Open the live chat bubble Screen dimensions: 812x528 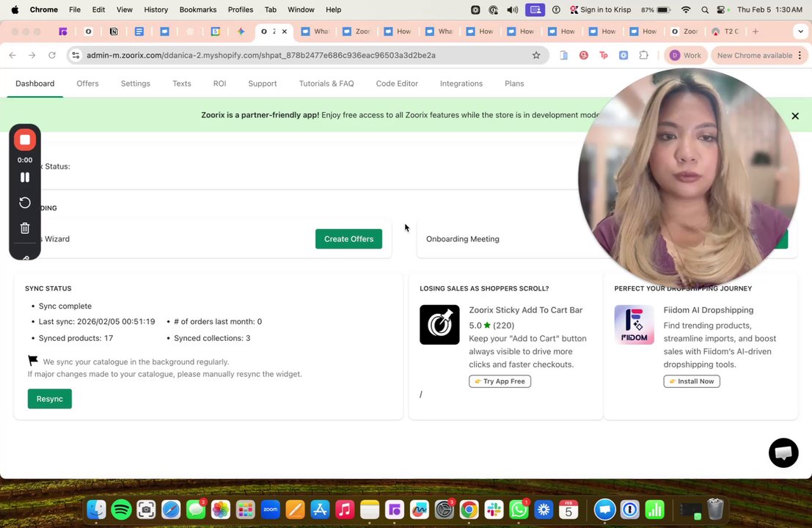click(x=783, y=453)
